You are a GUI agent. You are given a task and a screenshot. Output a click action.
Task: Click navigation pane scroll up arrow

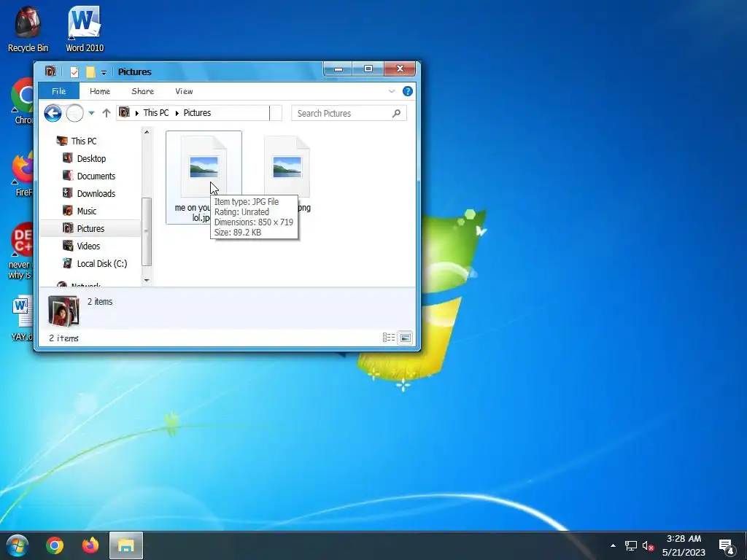click(147, 132)
